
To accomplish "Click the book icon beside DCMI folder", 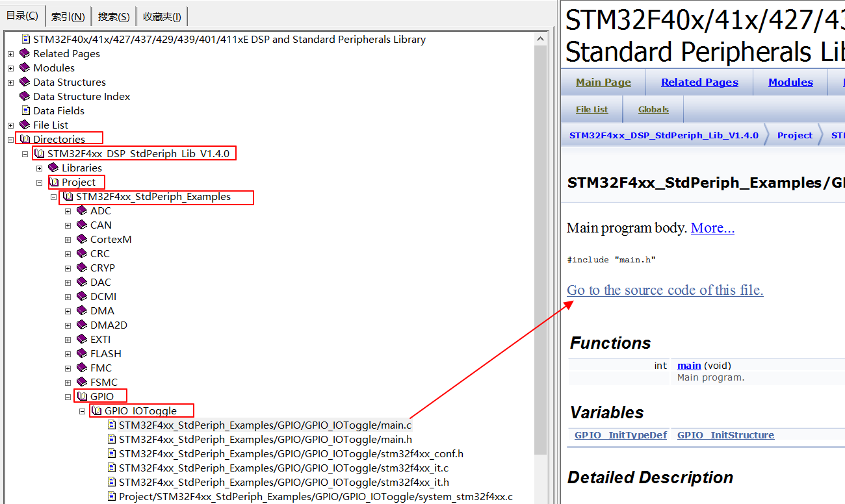I will [82, 296].
